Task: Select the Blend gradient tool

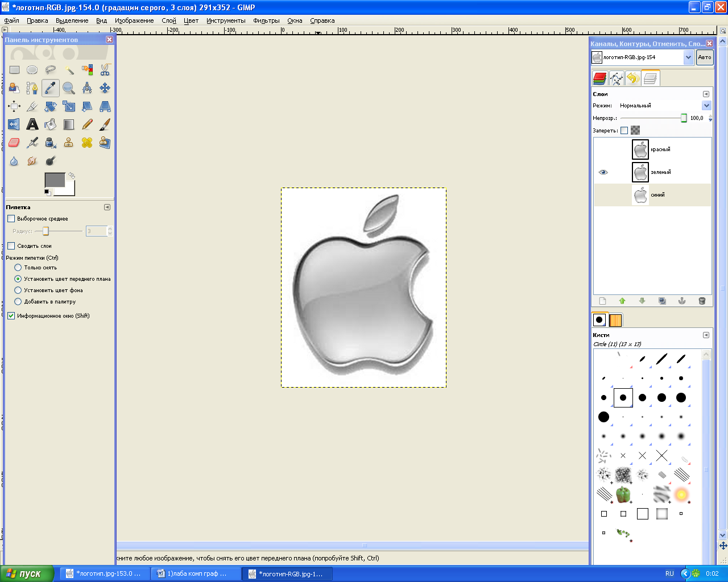Action: click(x=69, y=124)
